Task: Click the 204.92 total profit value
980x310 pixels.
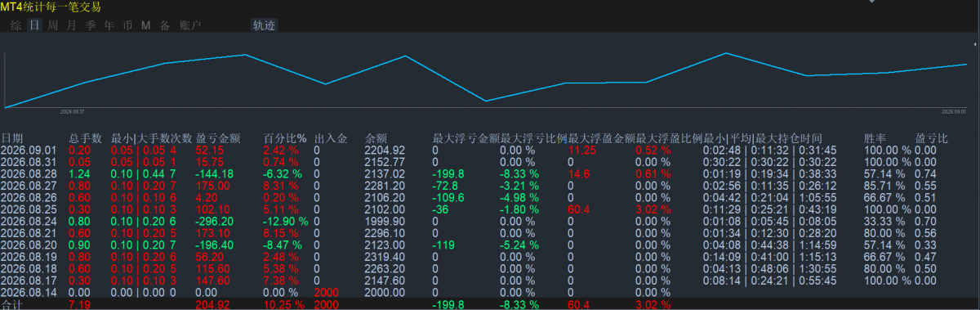Action: click(212, 304)
